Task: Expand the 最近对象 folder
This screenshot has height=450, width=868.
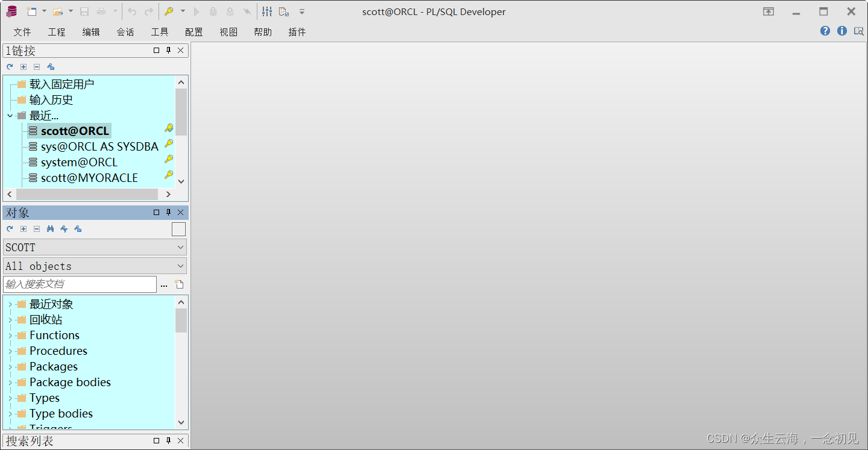Action: pos(10,304)
